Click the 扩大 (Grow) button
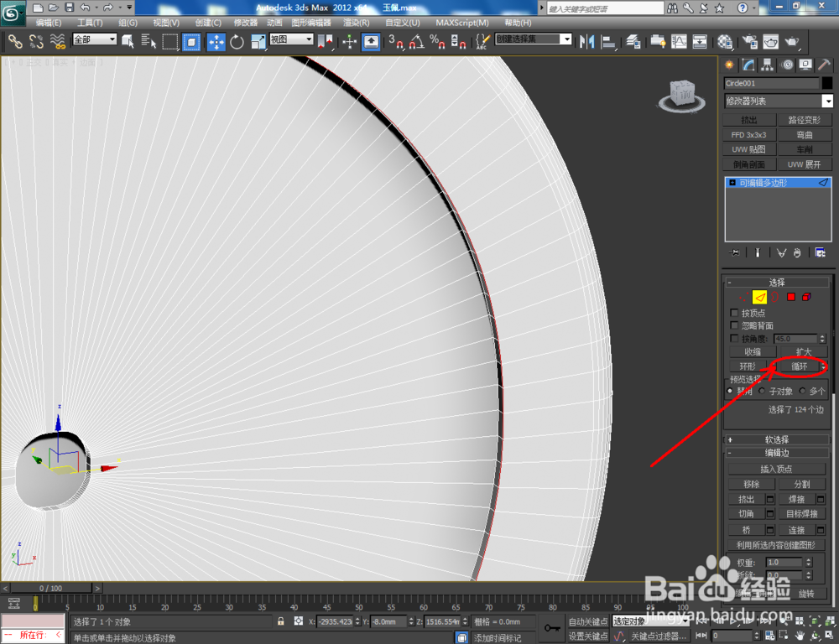Viewport: 839px width, 644px height. tap(803, 352)
